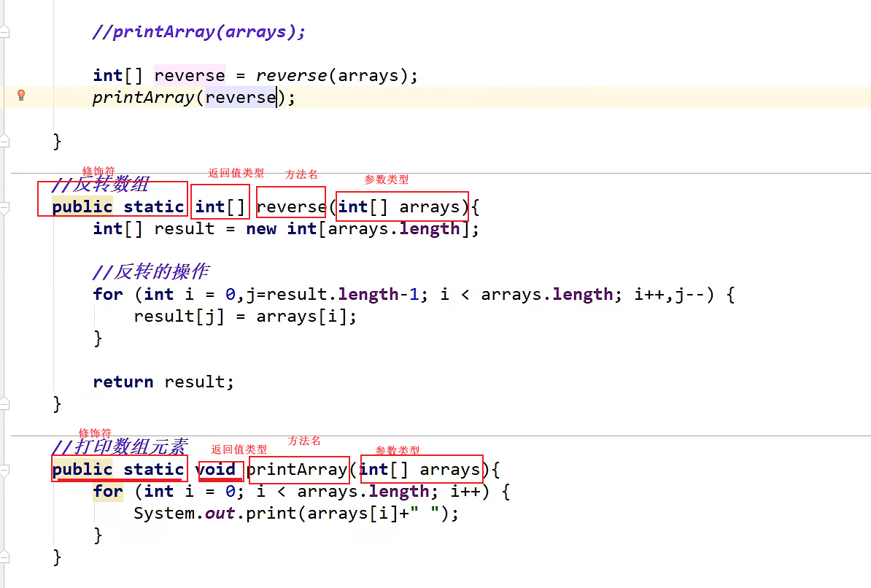871x588 pixels.
Task: Place cursor in printArray(reverse); call statement
Action: (x=193, y=98)
